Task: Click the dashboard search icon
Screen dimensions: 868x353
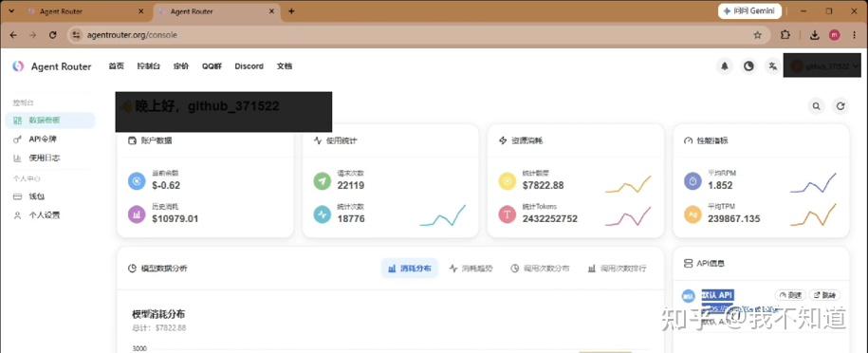Action: [x=816, y=106]
